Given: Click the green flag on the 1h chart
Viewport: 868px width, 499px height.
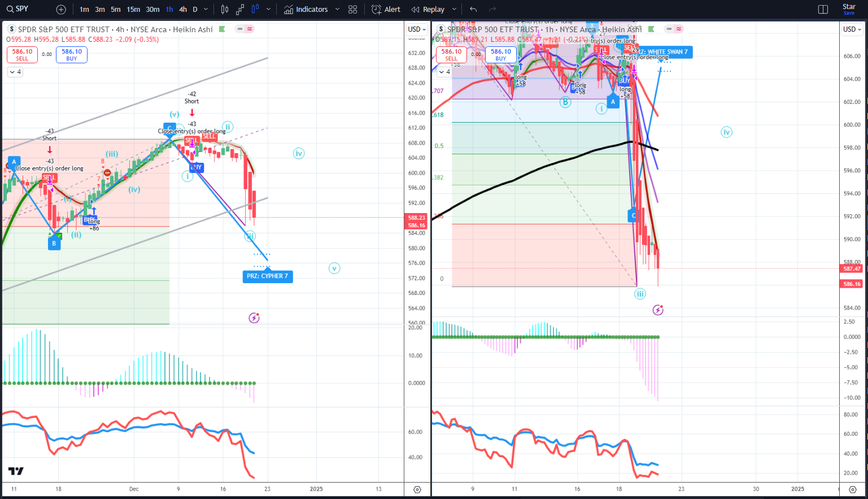Looking at the screenshot, I should click(651, 29).
